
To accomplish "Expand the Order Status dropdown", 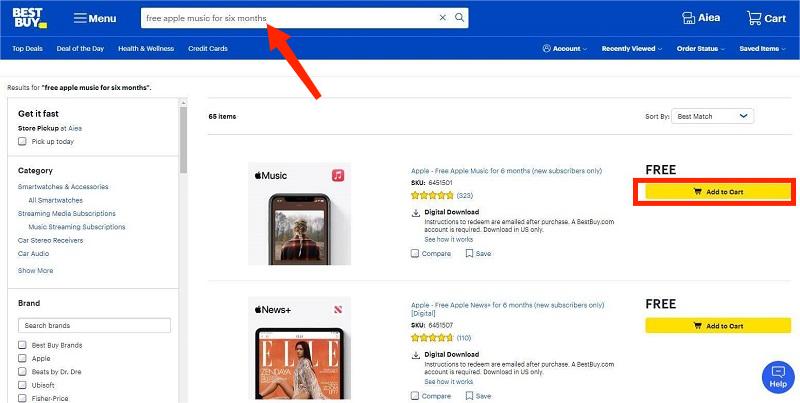I will (701, 48).
